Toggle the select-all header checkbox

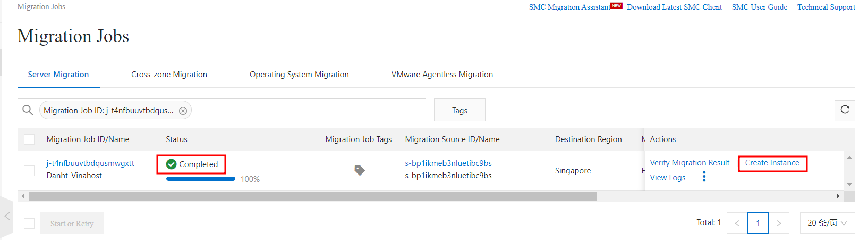(x=29, y=139)
